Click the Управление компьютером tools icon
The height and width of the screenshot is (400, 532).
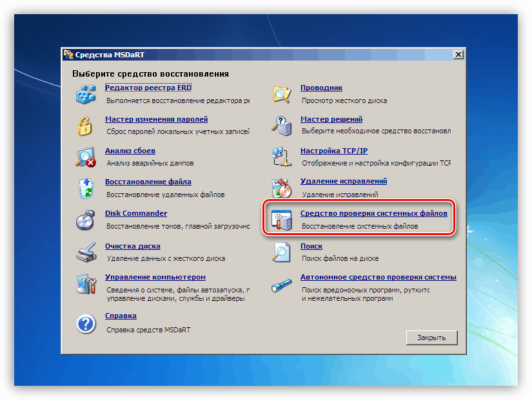click(x=86, y=283)
